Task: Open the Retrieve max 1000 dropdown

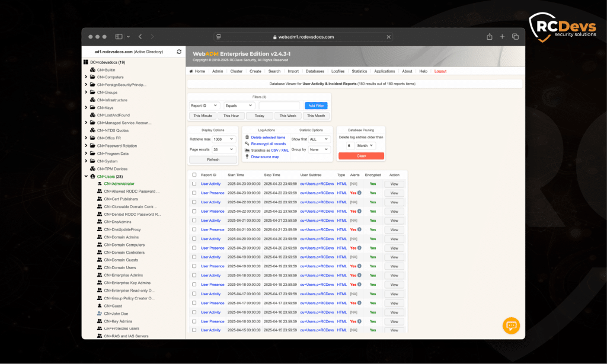Action: pos(223,139)
